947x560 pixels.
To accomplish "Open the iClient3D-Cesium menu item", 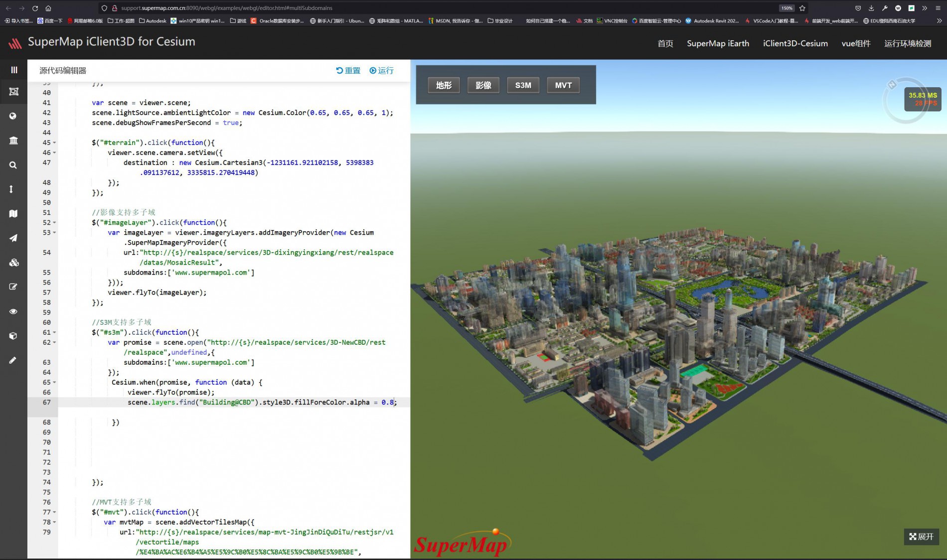I will [795, 43].
